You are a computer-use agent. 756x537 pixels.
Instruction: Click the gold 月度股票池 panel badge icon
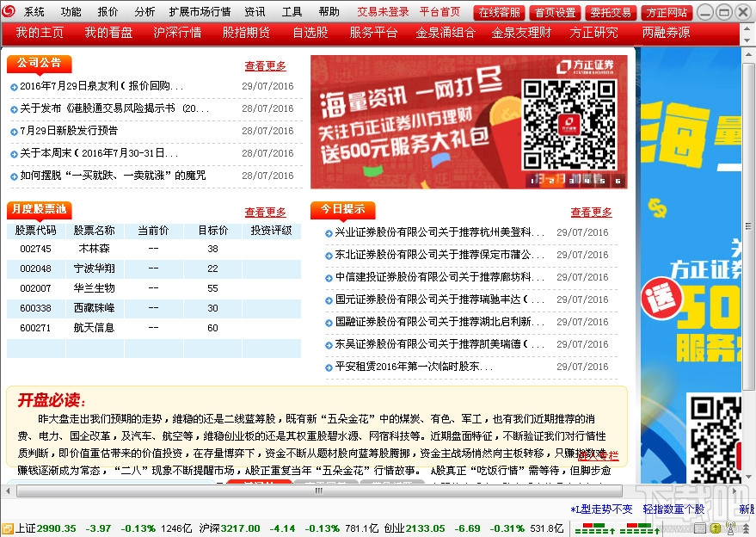[x=41, y=212]
